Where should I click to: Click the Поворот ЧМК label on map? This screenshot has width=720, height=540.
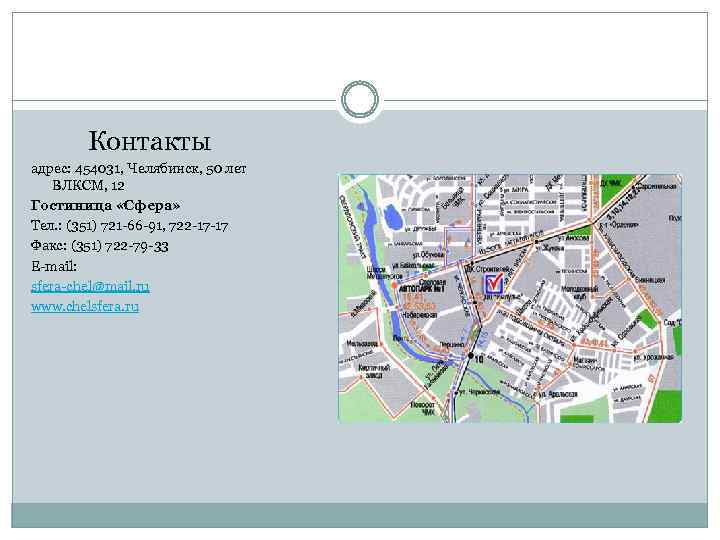(x=423, y=409)
